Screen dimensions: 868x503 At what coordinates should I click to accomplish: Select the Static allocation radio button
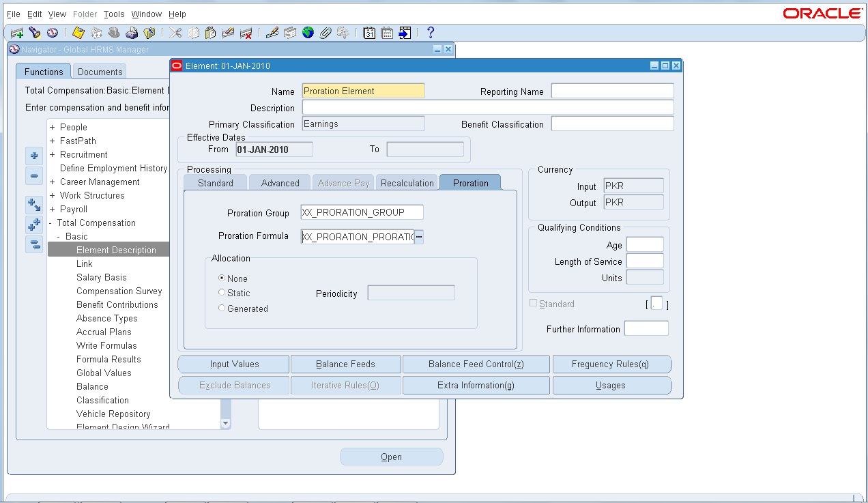pyautogui.click(x=221, y=292)
